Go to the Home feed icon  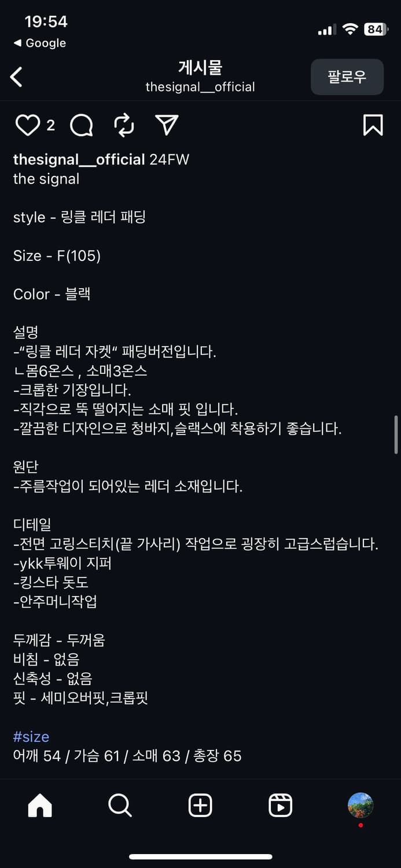coord(39,805)
